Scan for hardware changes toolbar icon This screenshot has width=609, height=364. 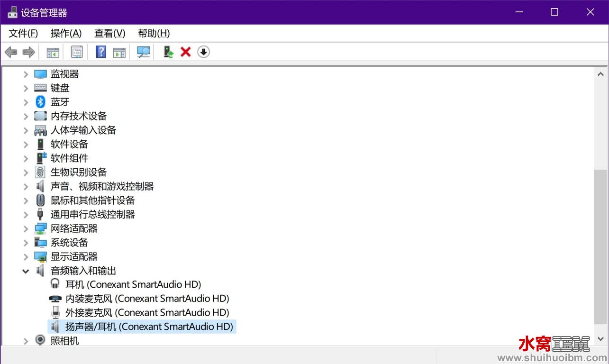(143, 52)
